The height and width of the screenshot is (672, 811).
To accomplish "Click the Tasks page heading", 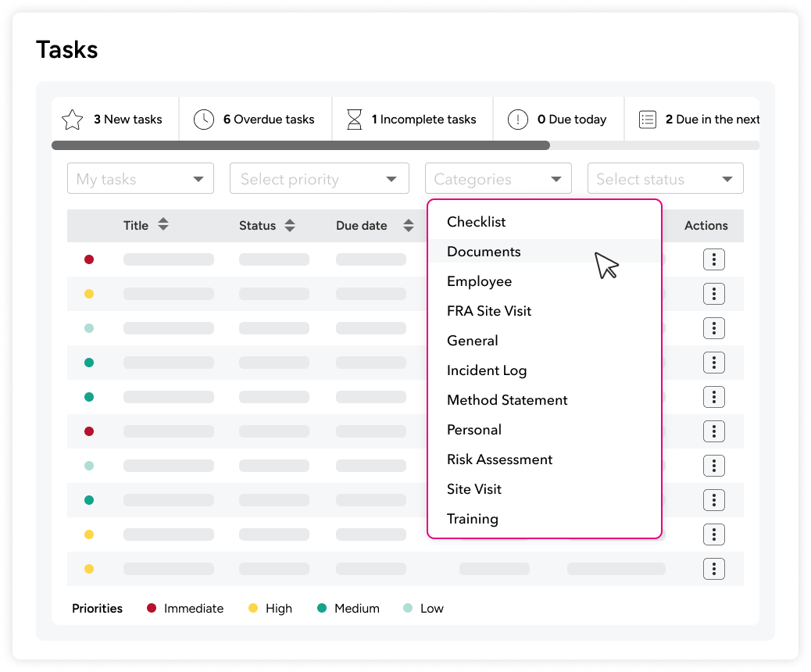I will (x=66, y=50).
